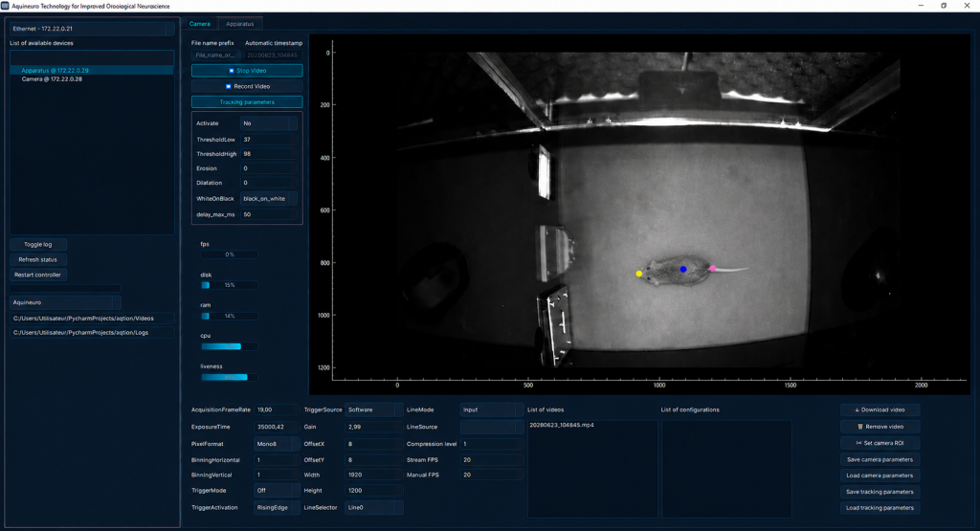
Task: Open the Activate dropdown set to No
Action: [x=269, y=123]
